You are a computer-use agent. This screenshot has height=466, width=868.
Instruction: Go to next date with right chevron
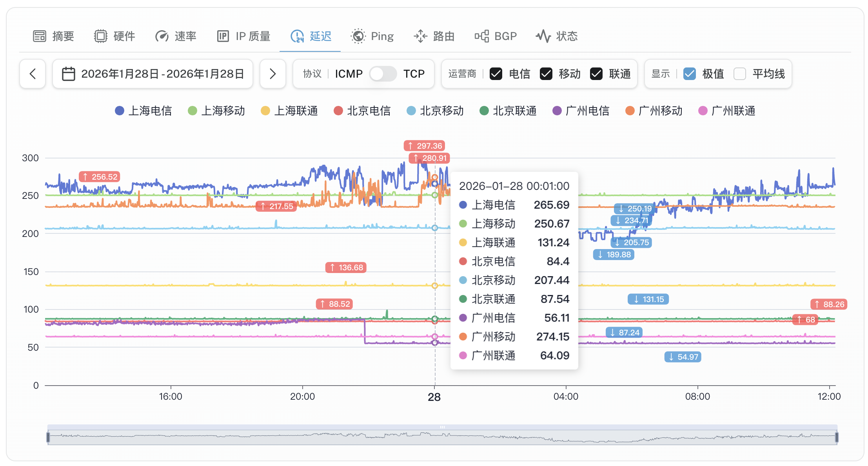tap(273, 74)
